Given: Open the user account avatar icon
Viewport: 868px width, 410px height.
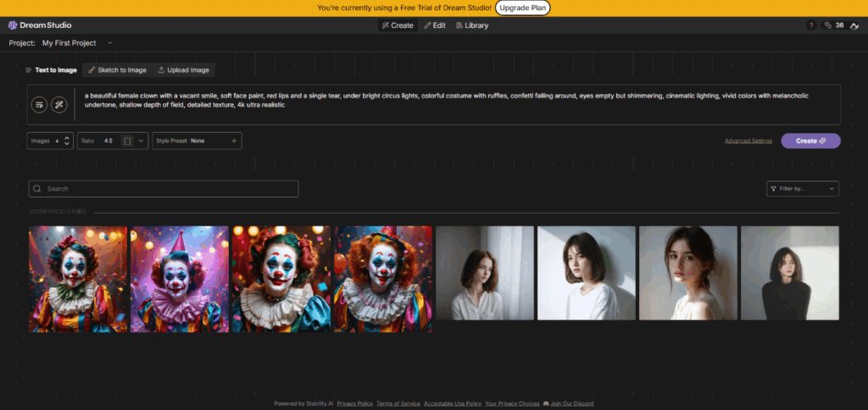Looking at the screenshot, I should pos(853,25).
